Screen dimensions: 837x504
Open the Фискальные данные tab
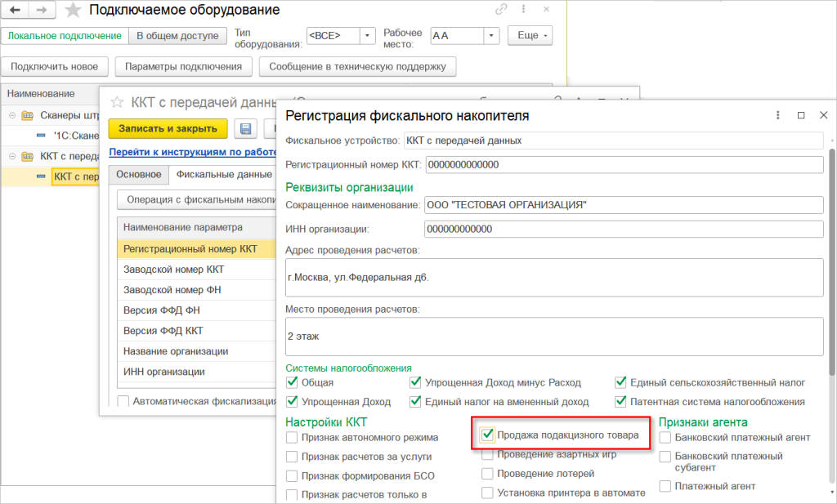tap(224, 175)
